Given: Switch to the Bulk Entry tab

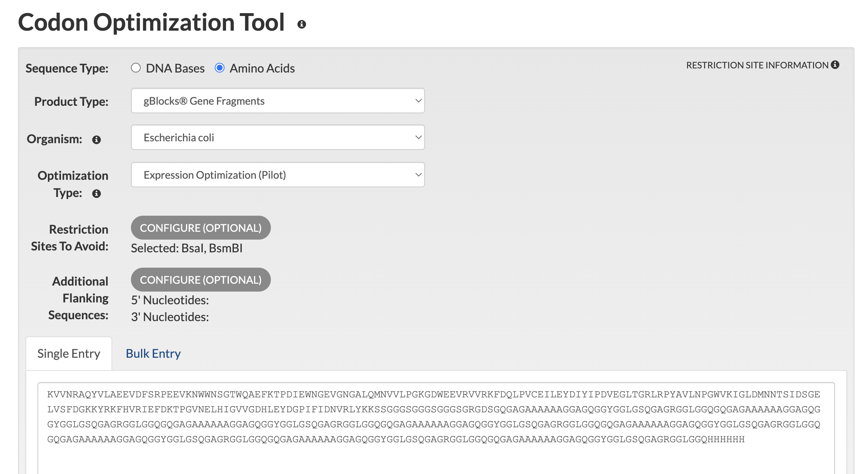Looking at the screenshot, I should coord(153,353).
